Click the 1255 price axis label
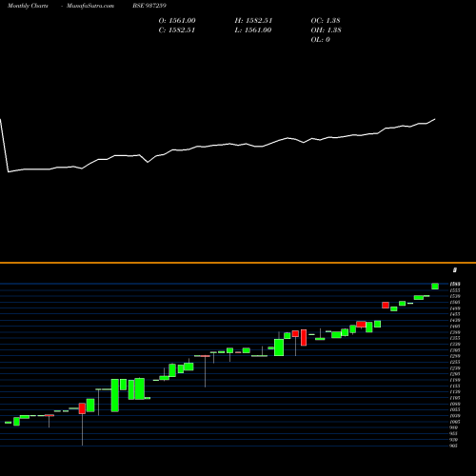This screenshot has height=476, width=476. 455,362
